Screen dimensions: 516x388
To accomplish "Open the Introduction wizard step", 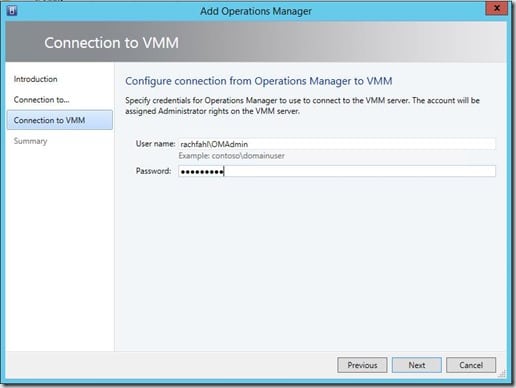I will [x=36, y=79].
